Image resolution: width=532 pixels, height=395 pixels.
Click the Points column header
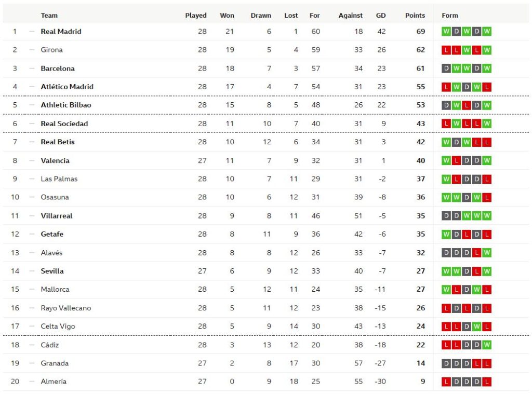coord(415,16)
